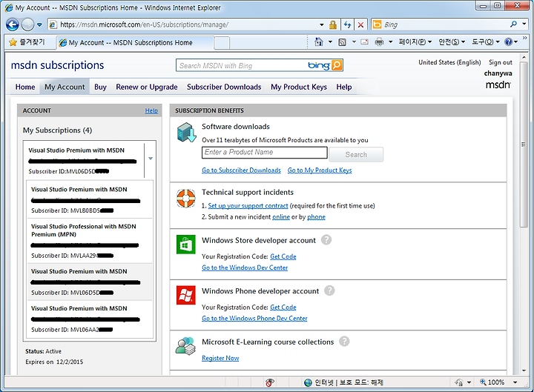The width and height of the screenshot is (534, 392).
Task: Open the Help navigation item
Action: coord(343,87)
